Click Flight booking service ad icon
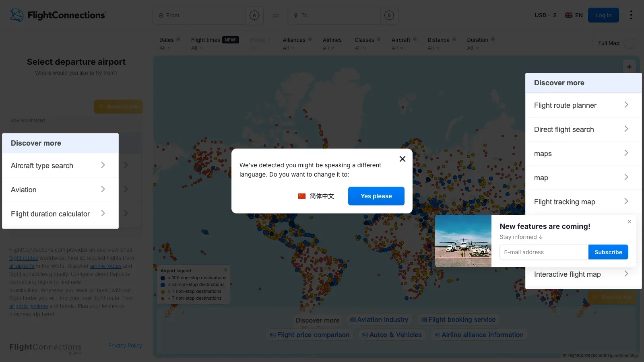This screenshot has height=362, width=644. coord(424,320)
